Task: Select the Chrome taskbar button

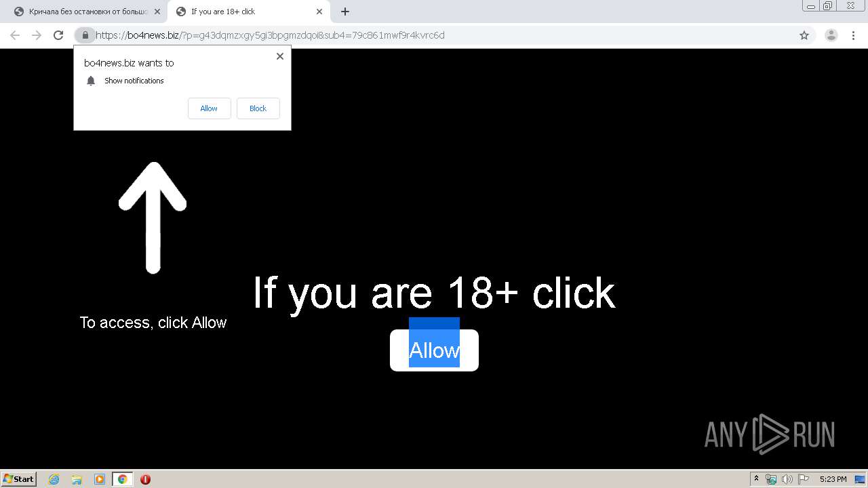Action: tap(122, 479)
